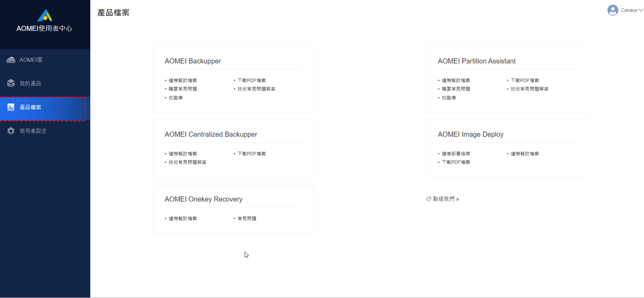Click the 產品檔案 document icon
Screen dimensions: 644x298
click(x=11, y=107)
